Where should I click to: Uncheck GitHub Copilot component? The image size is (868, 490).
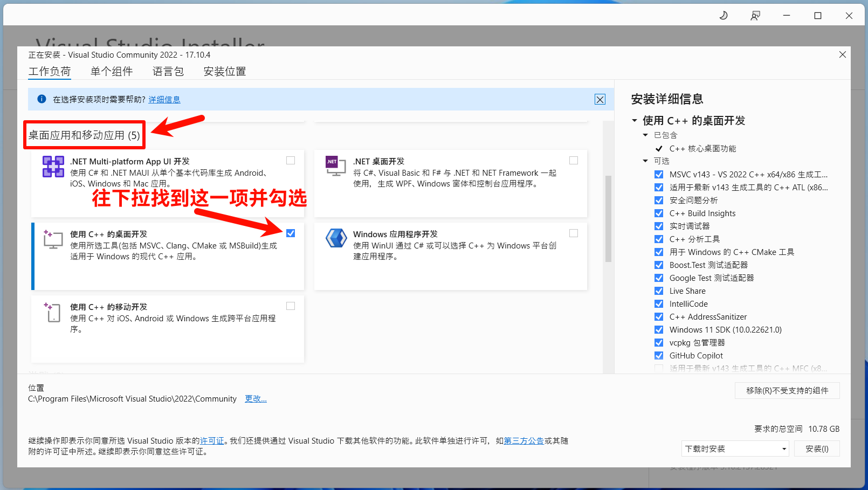click(659, 355)
